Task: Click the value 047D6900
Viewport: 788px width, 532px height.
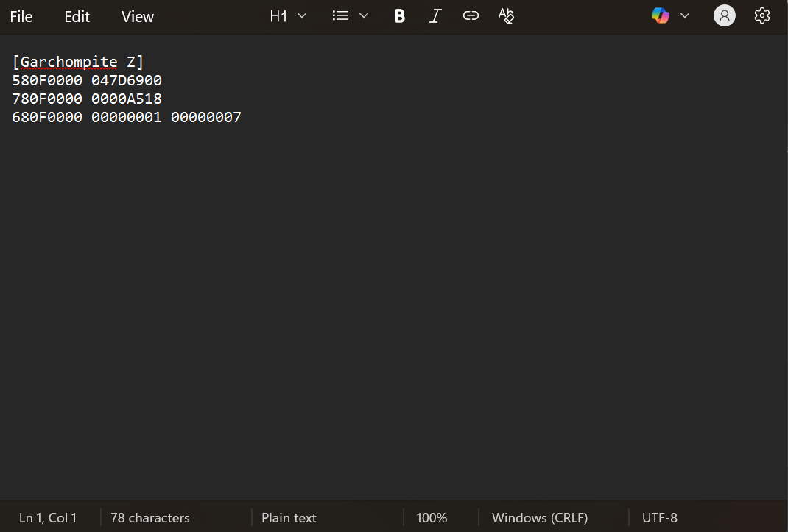Action: pyautogui.click(x=127, y=80)
